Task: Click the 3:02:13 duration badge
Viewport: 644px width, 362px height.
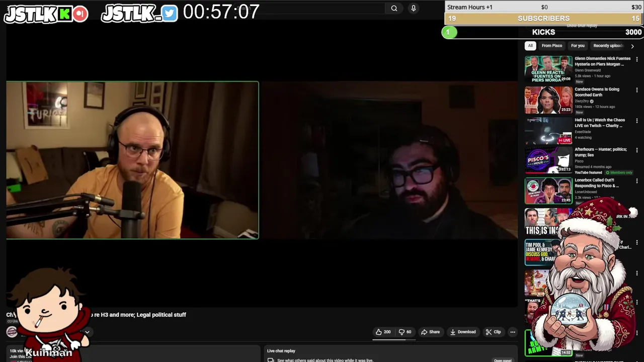Action: point(565,169)
